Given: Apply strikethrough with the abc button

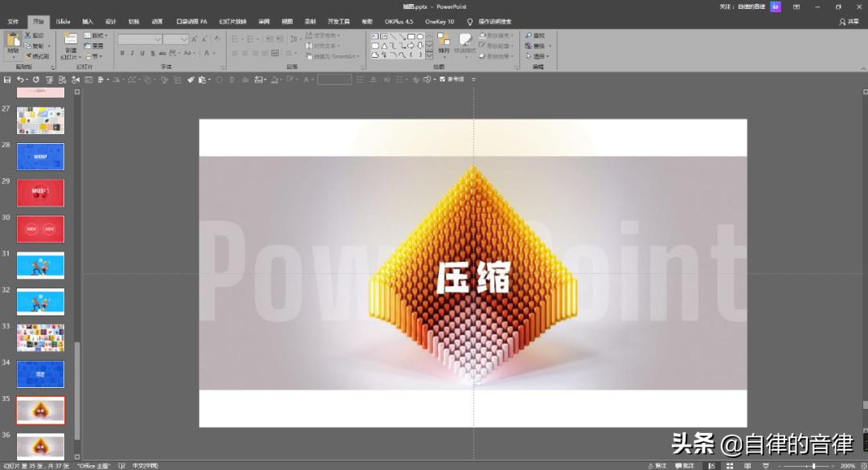Looking at the screenshot, I should tap(162, 53).
